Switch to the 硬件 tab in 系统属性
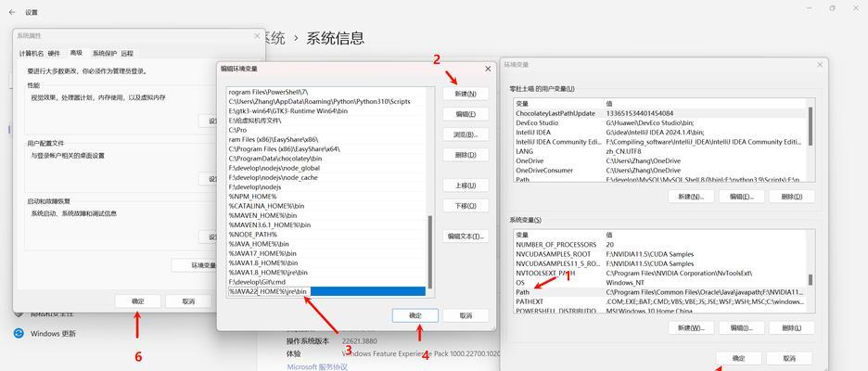 [54, 53]
